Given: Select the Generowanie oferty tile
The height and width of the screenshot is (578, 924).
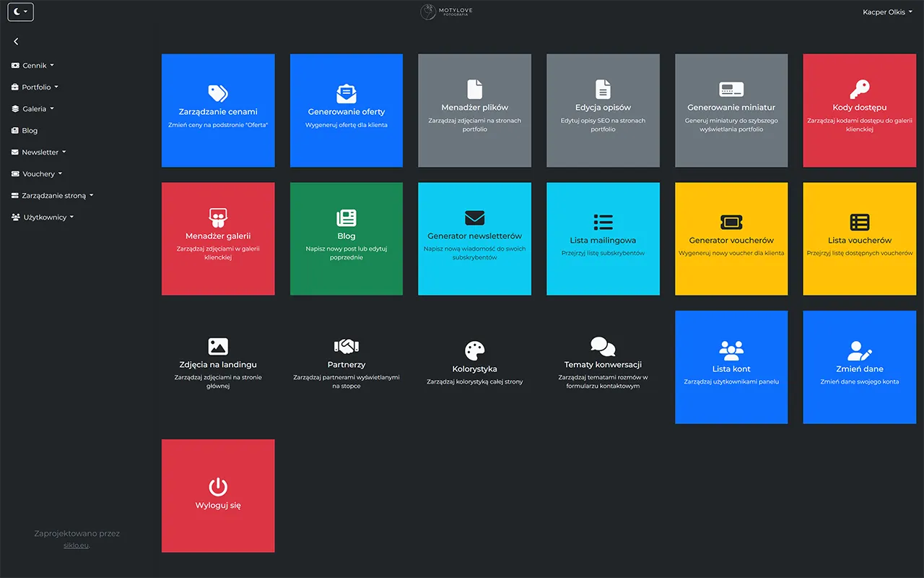Looking at the screenshot, I should (346, 110).
